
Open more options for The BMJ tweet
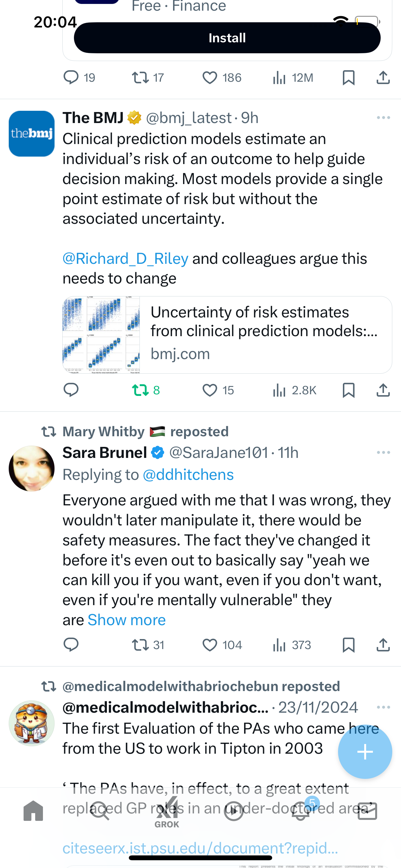coord(384,118)
